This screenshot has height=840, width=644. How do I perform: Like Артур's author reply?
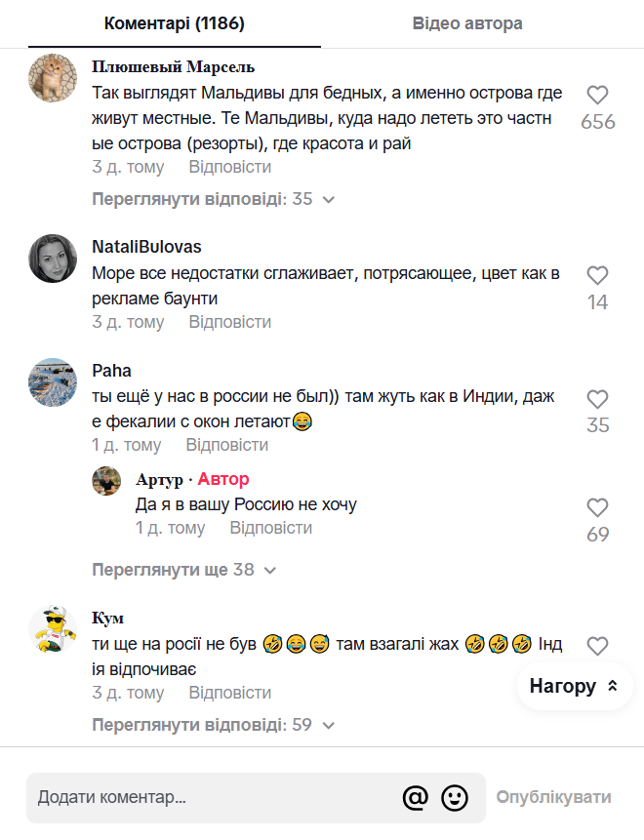(597, 508)
